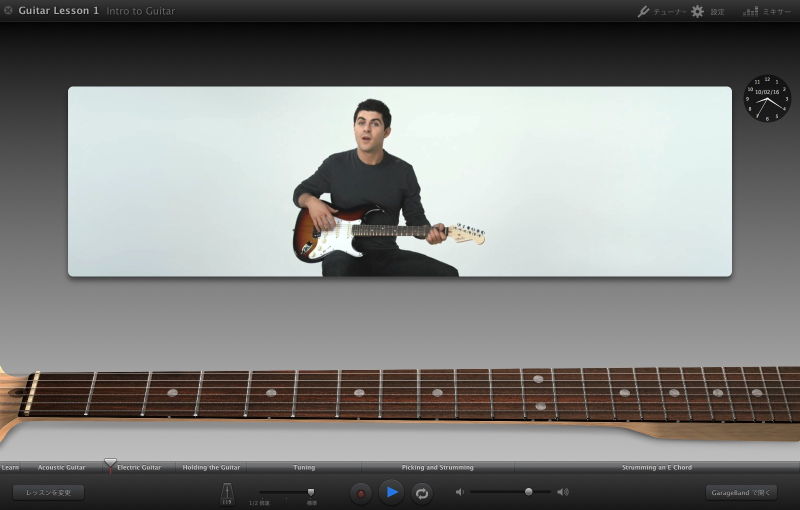Jump to the Acoustic Guitar chapter

coord(62,467)
